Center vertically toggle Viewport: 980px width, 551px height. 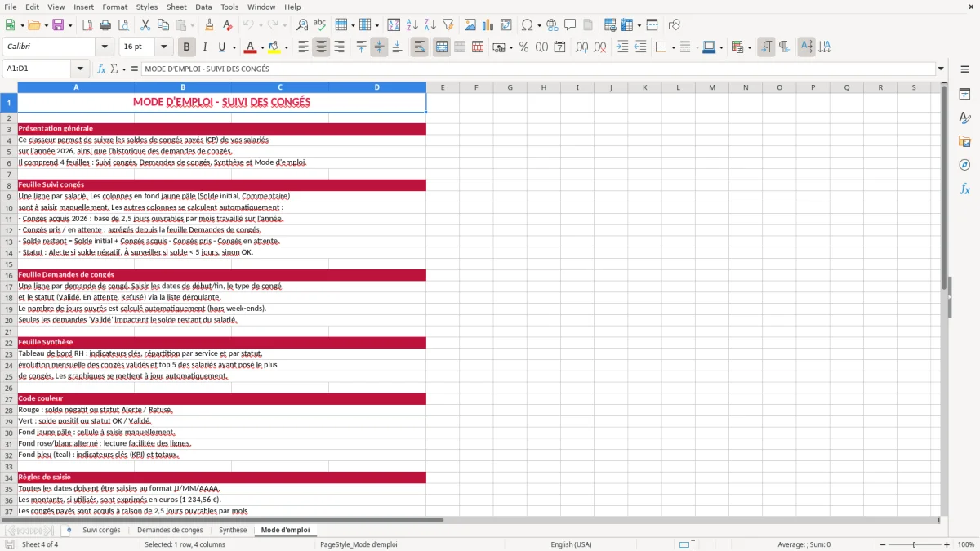379,47
